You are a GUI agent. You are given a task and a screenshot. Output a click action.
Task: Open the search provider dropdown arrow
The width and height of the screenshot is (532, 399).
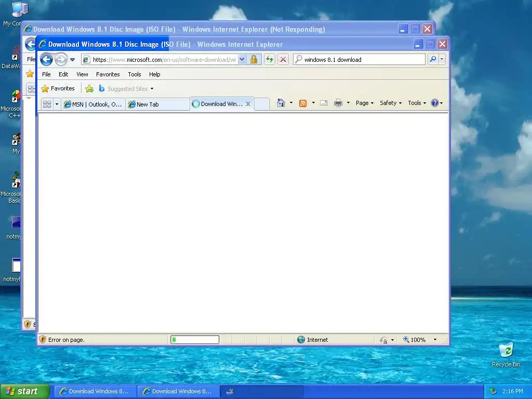pyautogui.click(x=442, y=59)
